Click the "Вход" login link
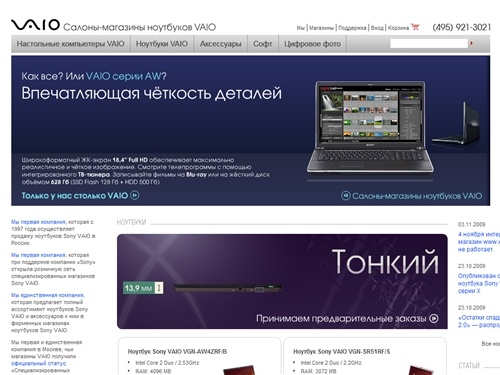 click(x=377, y=28)
